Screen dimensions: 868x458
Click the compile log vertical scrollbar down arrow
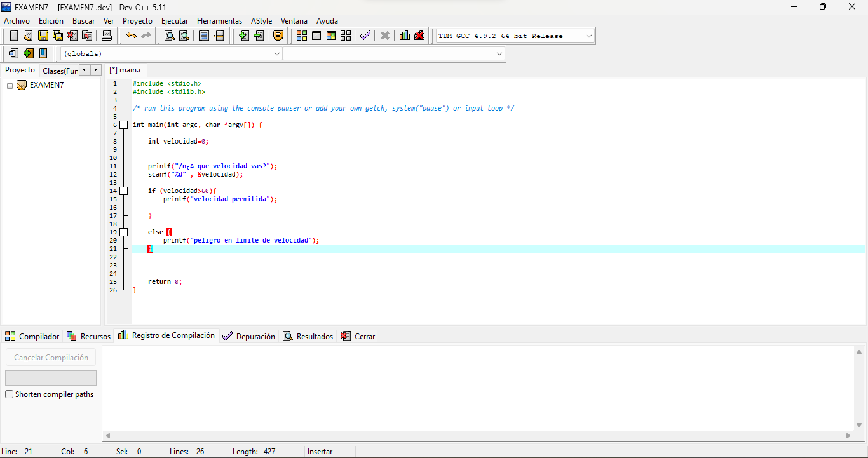point(859,425)
